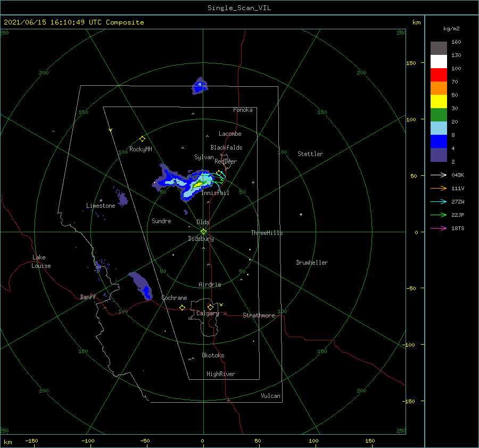
Task: Click the Sylvan town label
Action: point(204,157)
